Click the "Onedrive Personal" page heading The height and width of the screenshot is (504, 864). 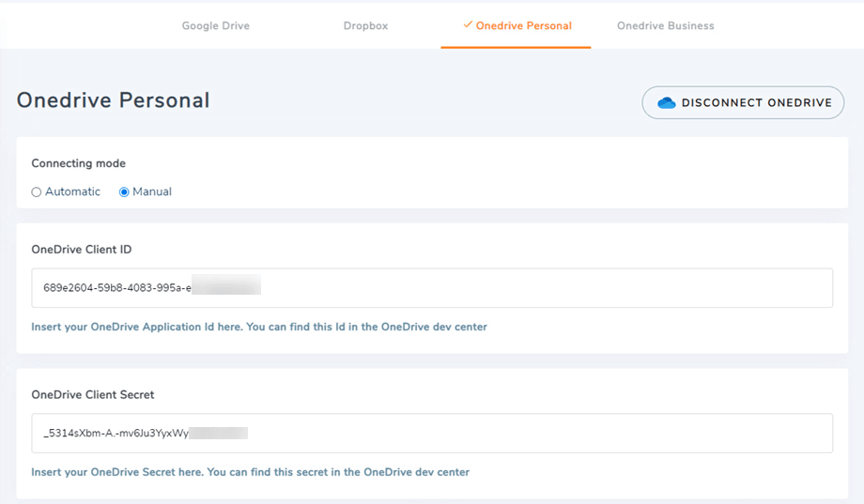click(113, 100)
